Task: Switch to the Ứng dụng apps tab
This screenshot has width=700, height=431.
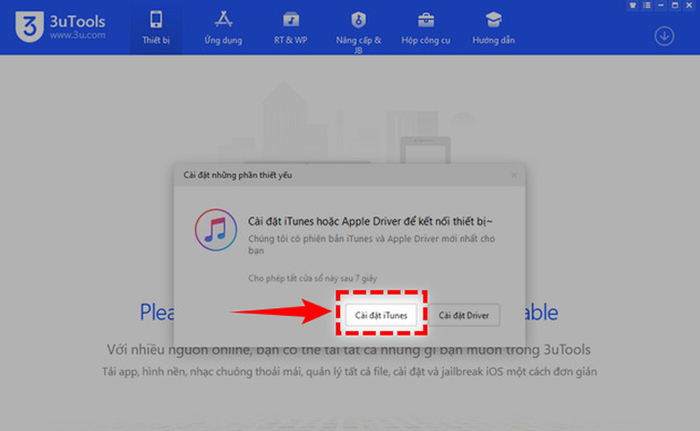Action: [x=223, y=28]
